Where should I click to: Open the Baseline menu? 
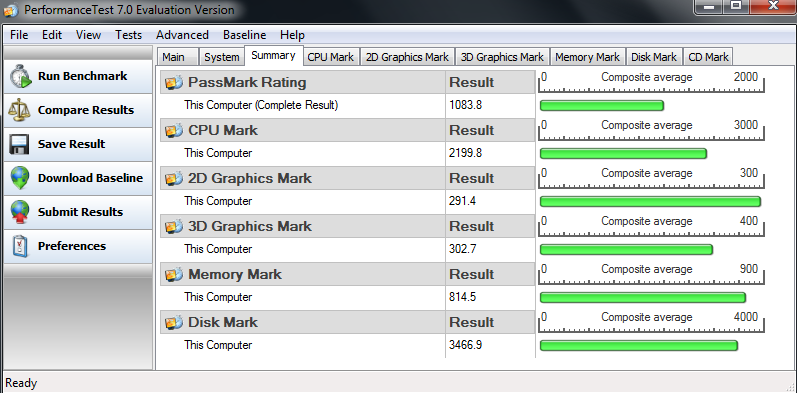[244, 35]
